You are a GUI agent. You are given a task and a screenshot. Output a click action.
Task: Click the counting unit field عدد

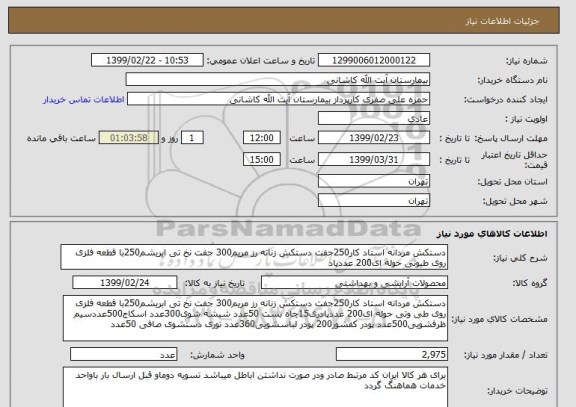[123, 355]
